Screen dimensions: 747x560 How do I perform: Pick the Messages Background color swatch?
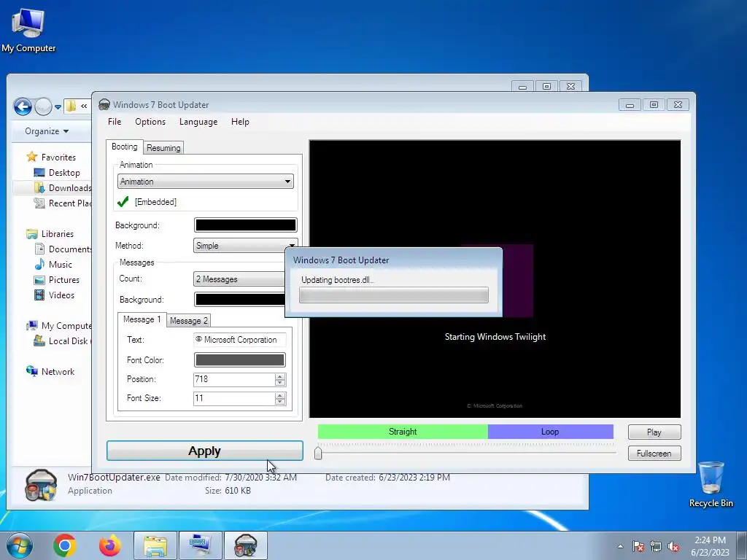tap(239, 299)
